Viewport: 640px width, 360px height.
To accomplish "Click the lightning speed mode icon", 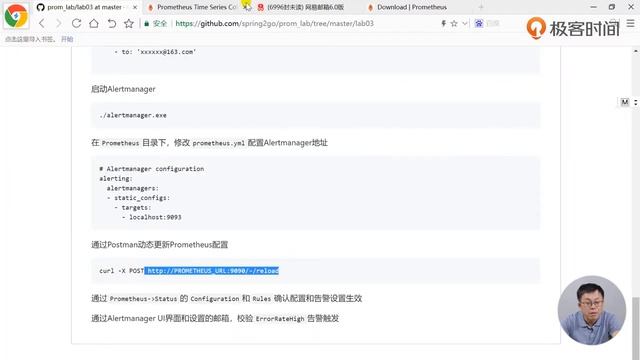I will pos(443,24).
